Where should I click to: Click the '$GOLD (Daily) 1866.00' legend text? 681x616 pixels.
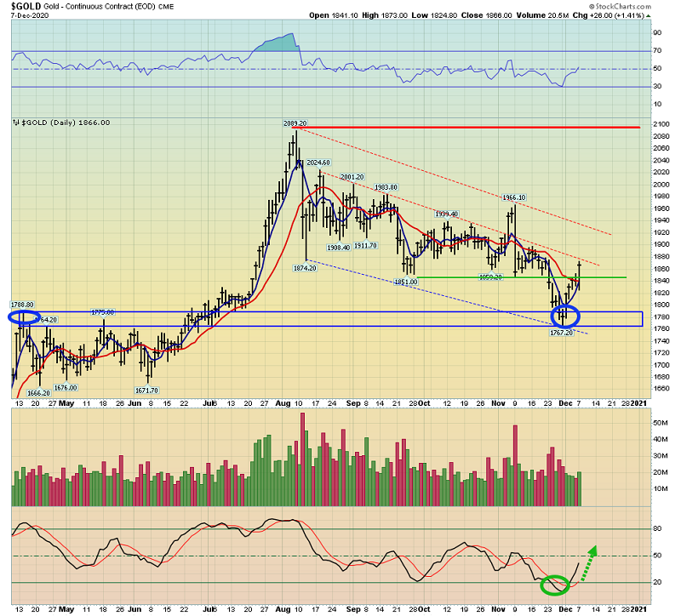(x=66, y=123)
